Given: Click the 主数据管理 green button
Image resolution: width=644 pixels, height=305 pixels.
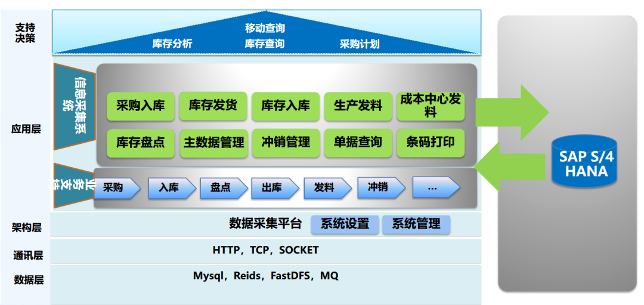Looking at the screenshot, I should click(x=213, y=143).
